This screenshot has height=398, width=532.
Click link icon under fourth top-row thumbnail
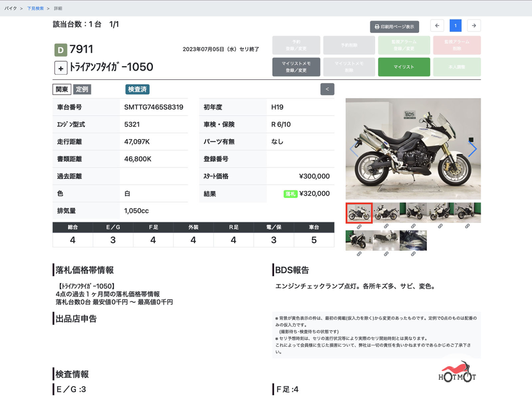[440, 226]
